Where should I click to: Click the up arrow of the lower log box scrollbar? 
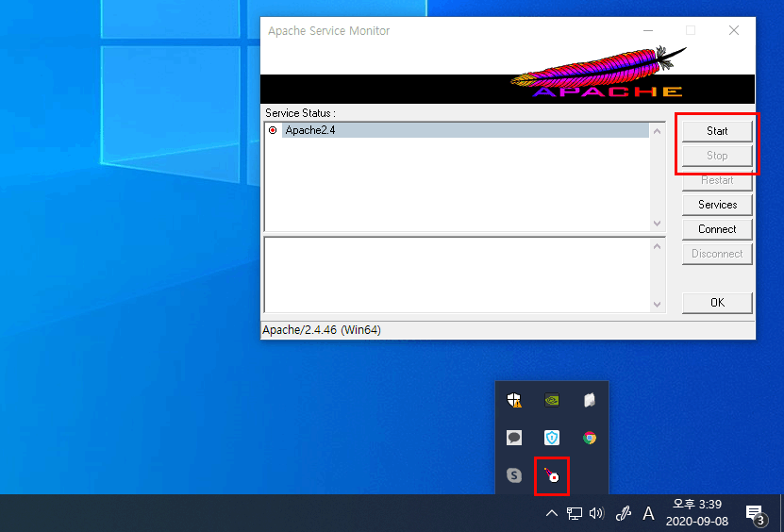[x=657, y=246]
